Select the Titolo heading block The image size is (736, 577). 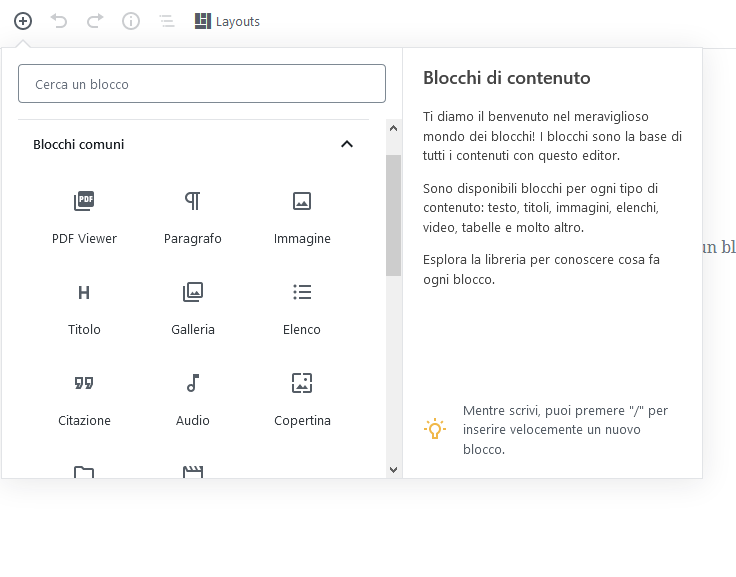coord(84,305)
